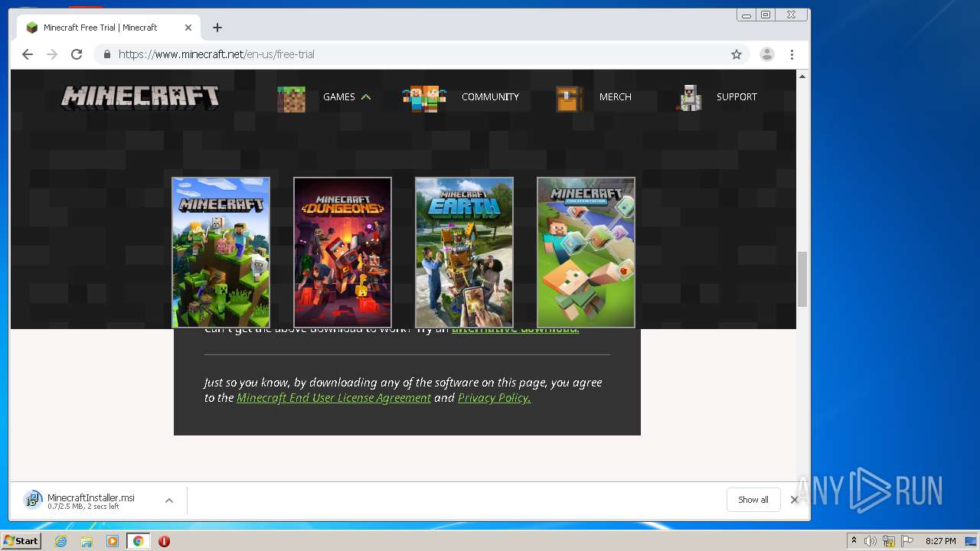Click the grass block icon beside Games
The height and width of the screenshot is (551, 980).
tap(291, 99)
